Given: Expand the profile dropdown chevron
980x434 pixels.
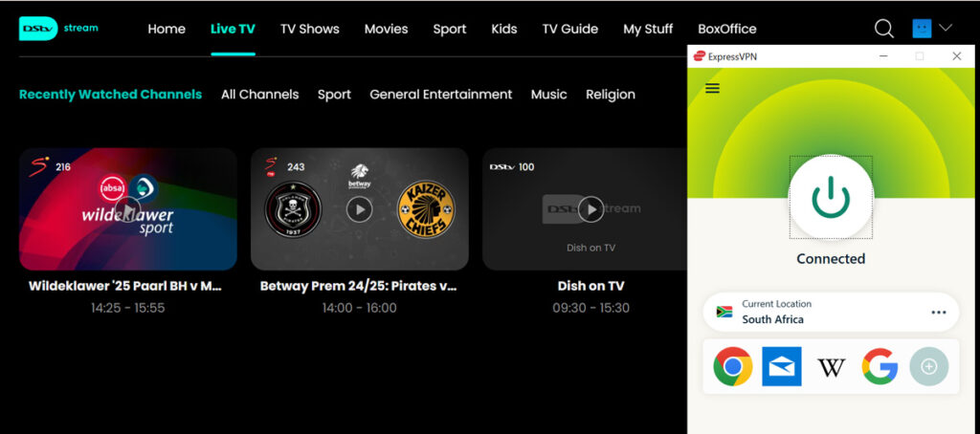Looking at the screenshot, I should click(x=946, y=28).
